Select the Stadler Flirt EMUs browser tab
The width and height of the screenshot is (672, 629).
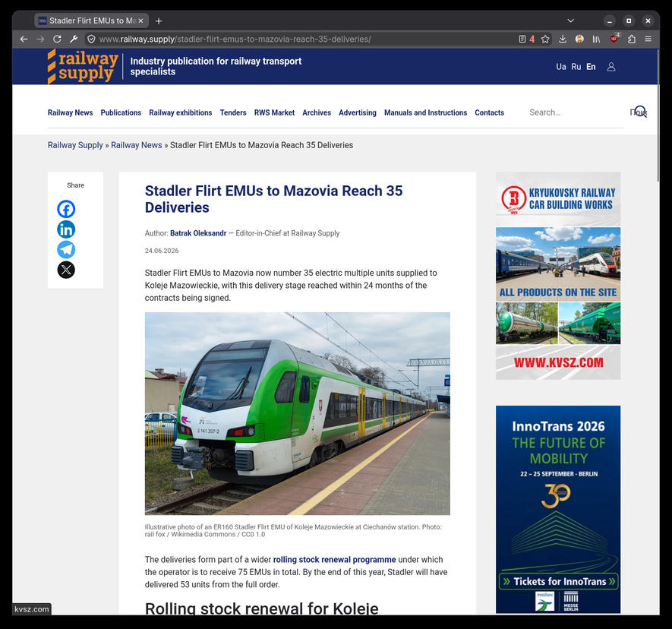(91, 21)
